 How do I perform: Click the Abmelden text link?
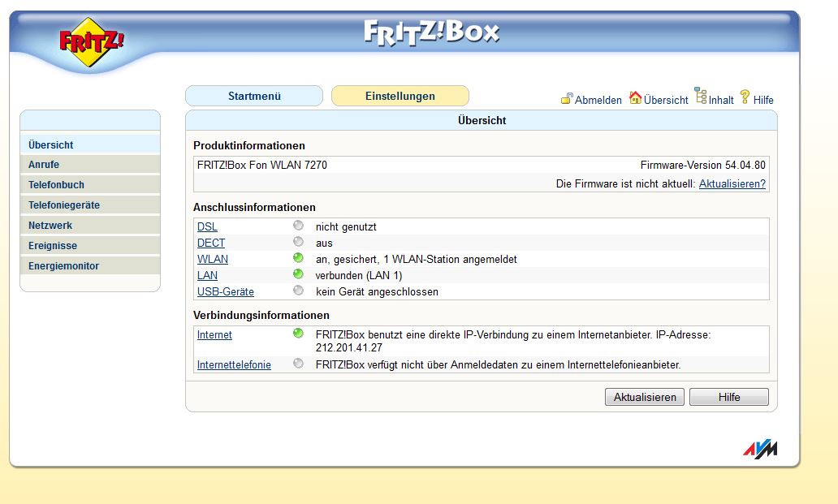[598, 100]
